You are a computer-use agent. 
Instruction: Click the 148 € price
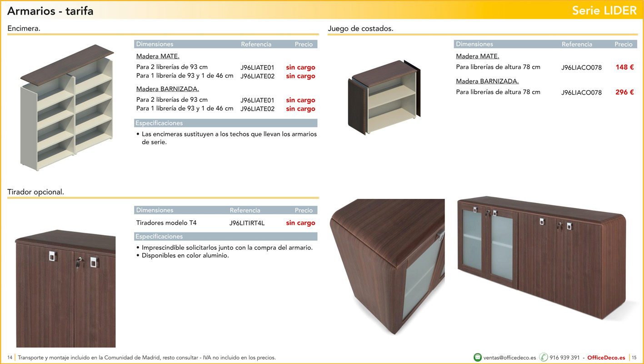624,67
